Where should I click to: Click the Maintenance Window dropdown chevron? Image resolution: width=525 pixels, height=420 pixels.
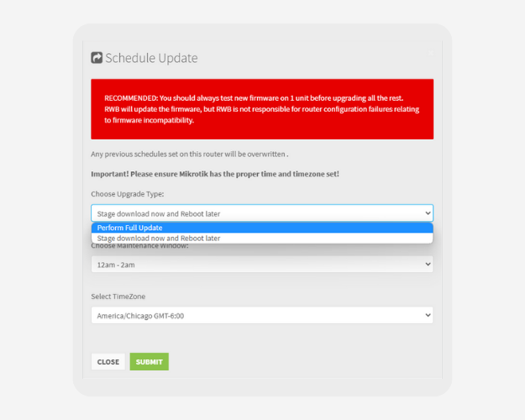pyautogui.click(x=428, y=265)
